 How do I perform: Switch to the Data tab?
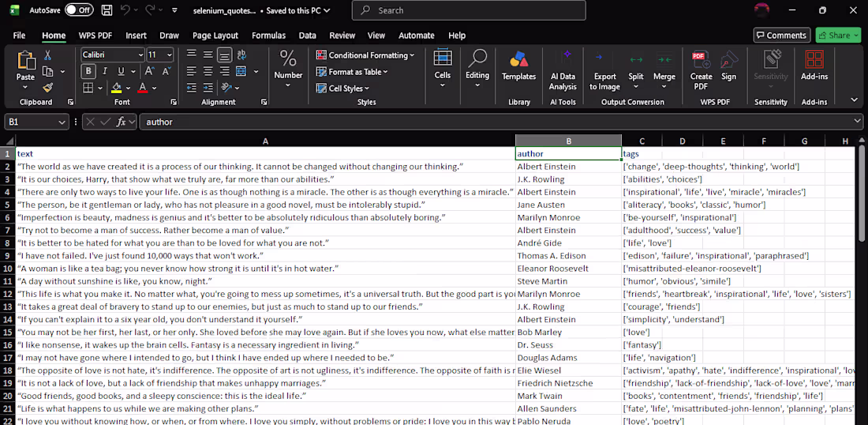tap(307, 35)
